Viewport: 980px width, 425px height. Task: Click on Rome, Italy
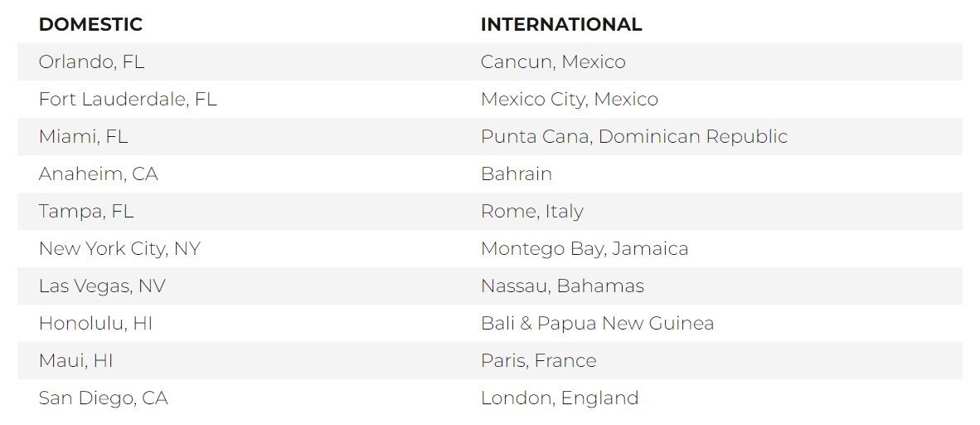[x=531, y=212]
